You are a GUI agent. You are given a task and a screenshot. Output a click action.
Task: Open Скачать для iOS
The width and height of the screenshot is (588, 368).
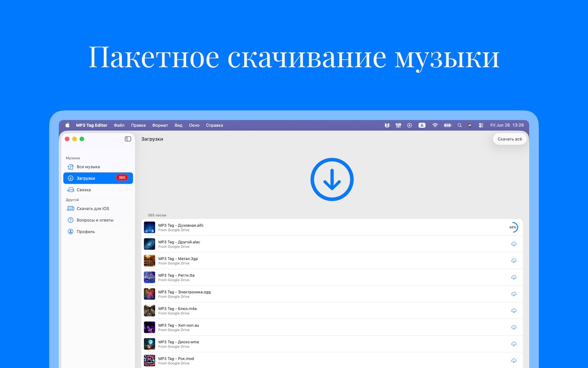point(98,209)
